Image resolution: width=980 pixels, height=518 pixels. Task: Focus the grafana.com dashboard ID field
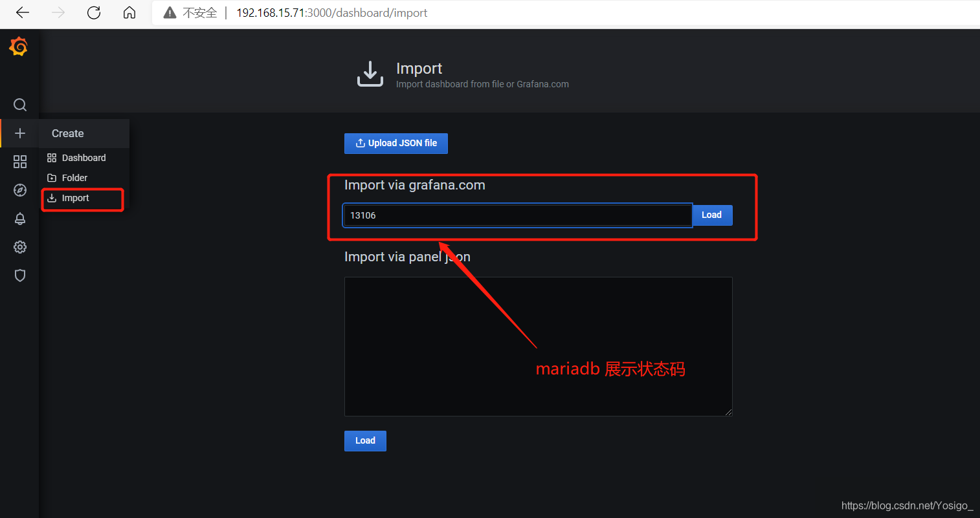tap(518, 215)
